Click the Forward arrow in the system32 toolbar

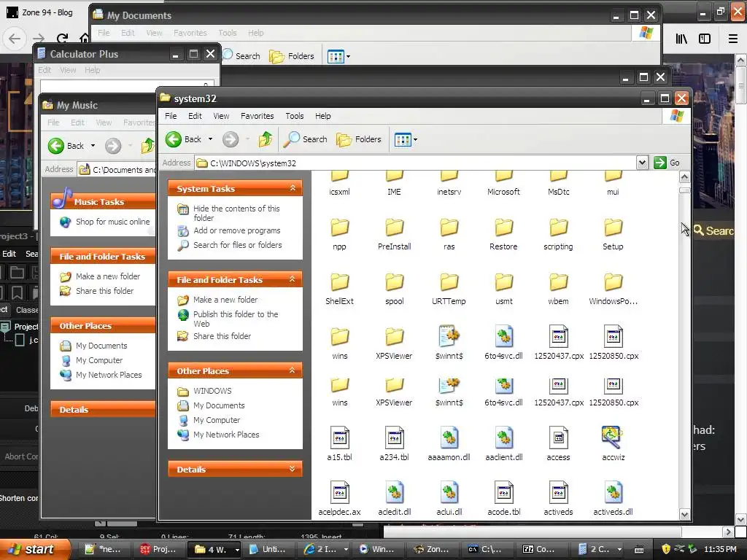(x=231, y=139)
